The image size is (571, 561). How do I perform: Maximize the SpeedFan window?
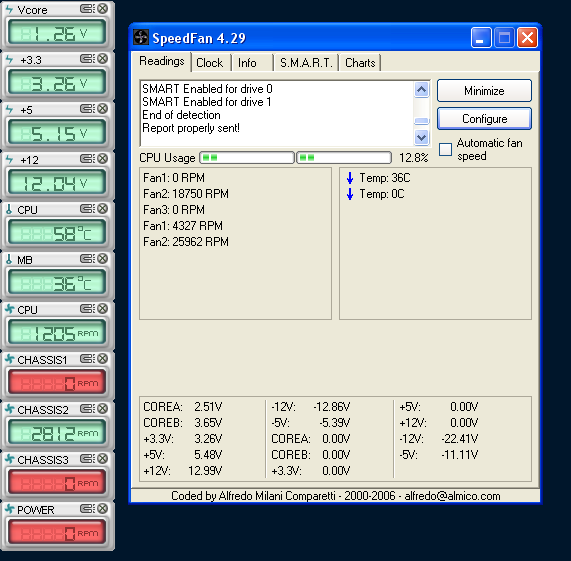pos(504,37)
